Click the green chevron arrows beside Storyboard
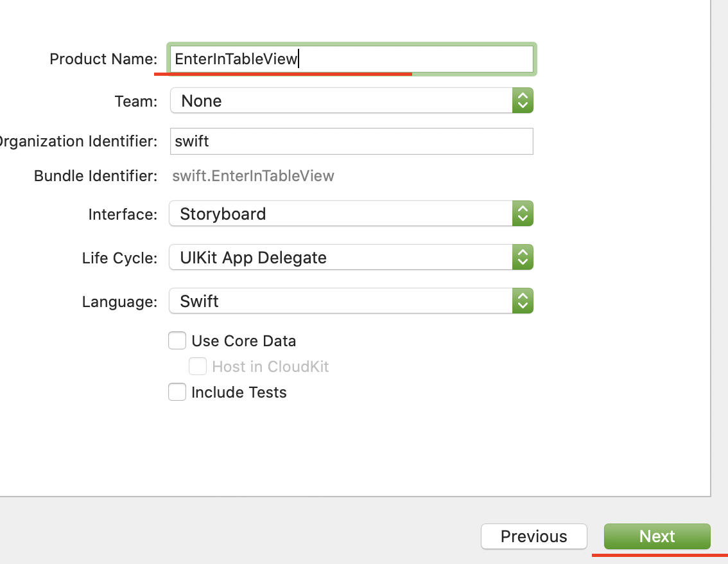Image resolution: width=728 pixels, height=564 pixels. [x=523, y=214]
